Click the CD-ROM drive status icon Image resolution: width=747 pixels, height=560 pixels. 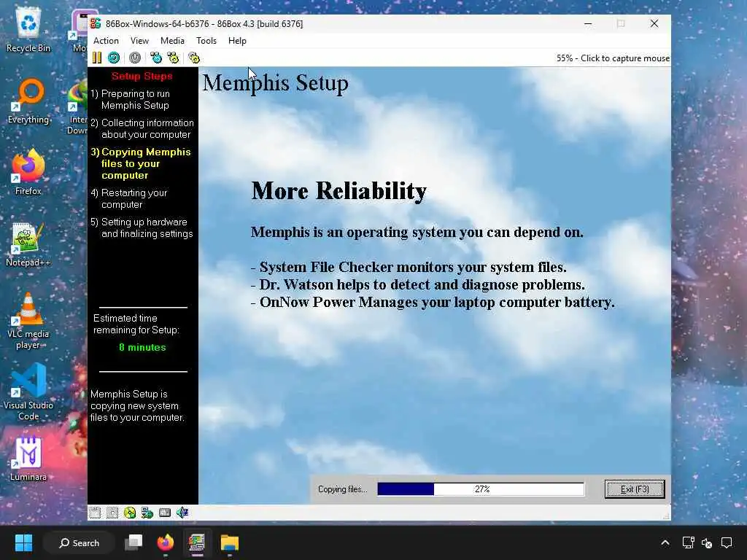click(x=130, y=513)
